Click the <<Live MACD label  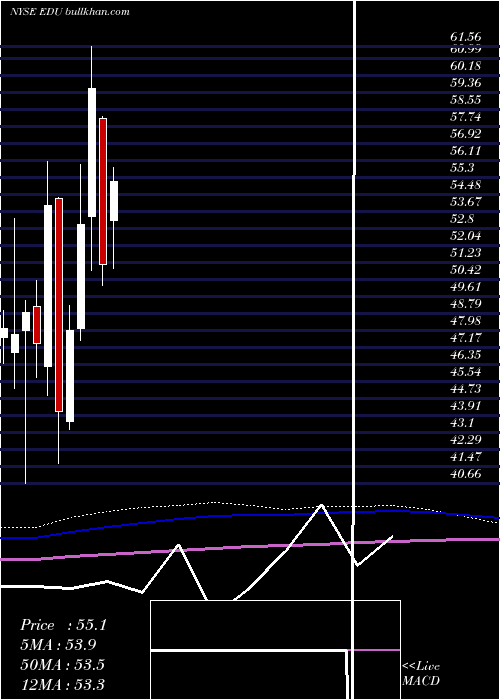[421, 673]
